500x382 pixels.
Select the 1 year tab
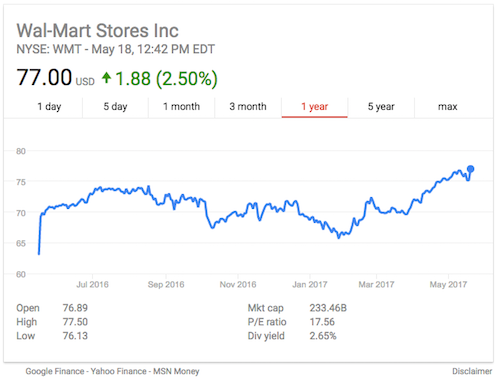(x=315, y=107)
